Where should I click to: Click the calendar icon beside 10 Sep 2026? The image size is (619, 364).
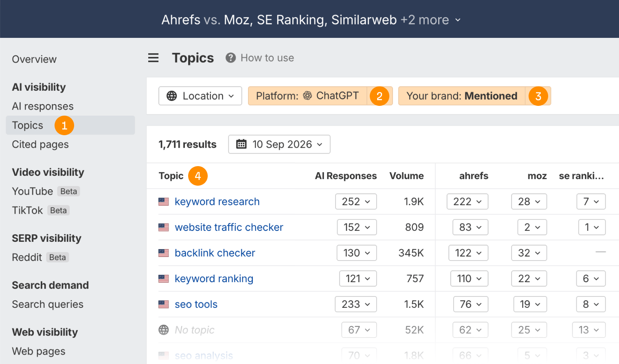tap(241, 144)
